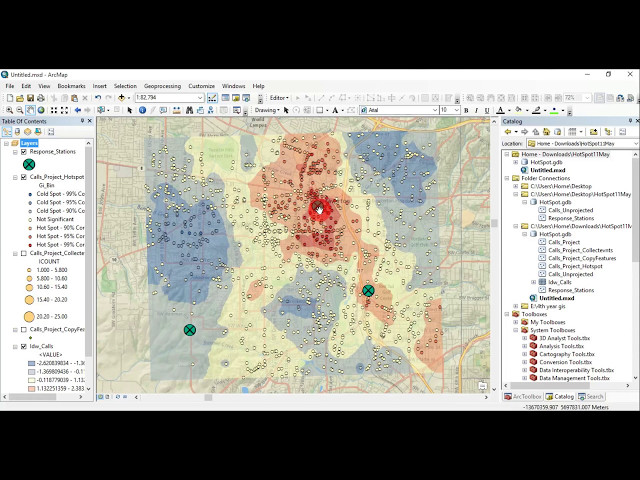The width and height of the screenshot is (640, 480).
Task: Open the Arial font name dropdown
Action: (435, 110)
